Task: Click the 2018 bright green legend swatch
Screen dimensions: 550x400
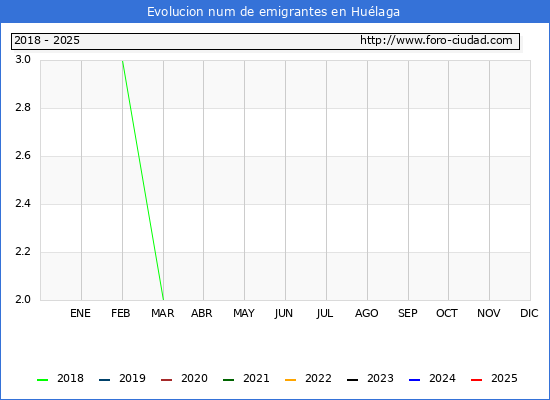Action: tap(42, 380)
